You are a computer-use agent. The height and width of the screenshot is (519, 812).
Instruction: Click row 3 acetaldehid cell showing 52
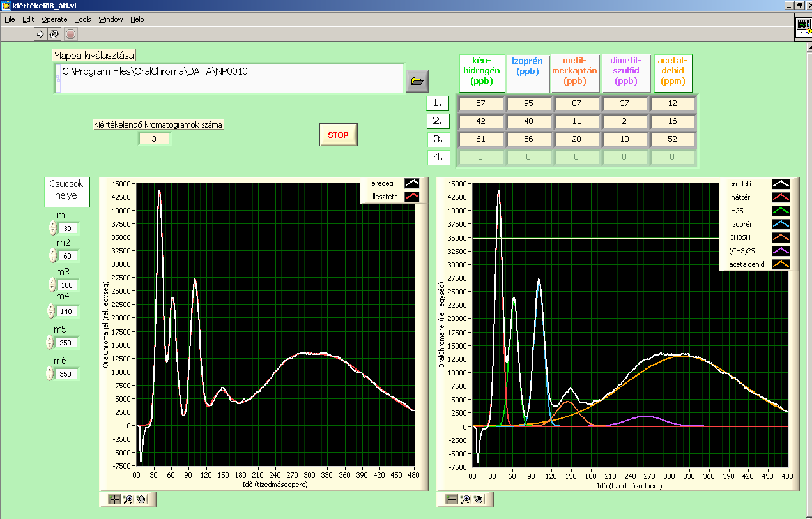672,139
